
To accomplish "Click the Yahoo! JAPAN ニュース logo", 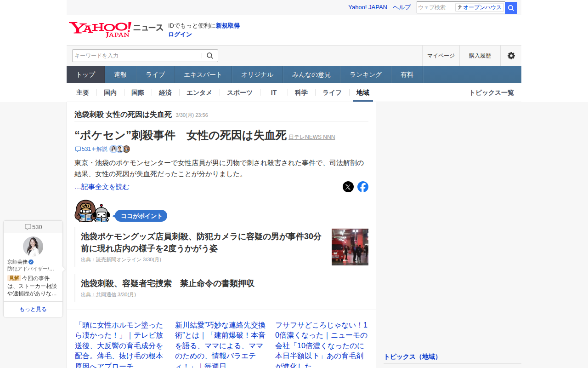I will tap(116, 29).
